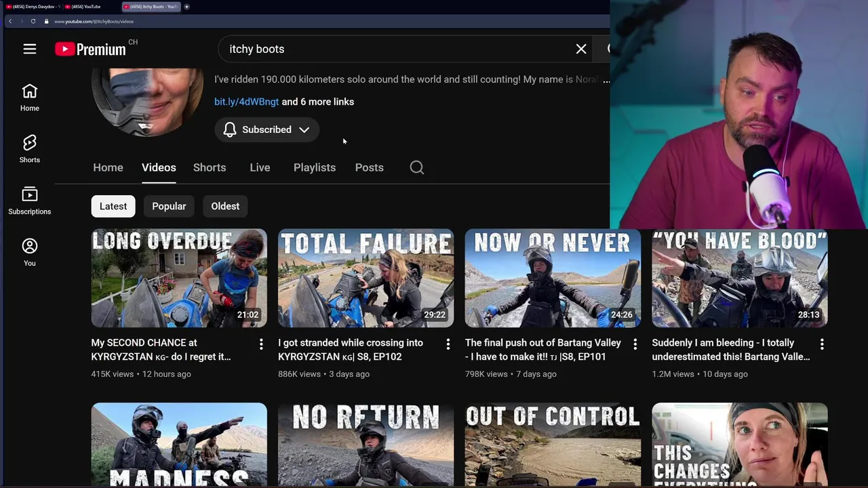
Task: Open the bit.ly/4dWBngt link
Action: point(246,102)
